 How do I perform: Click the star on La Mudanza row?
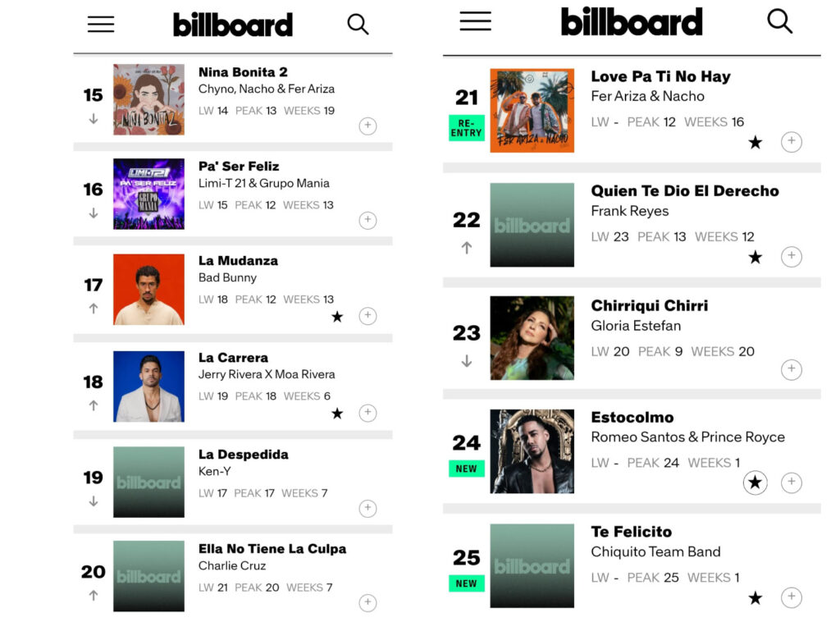337,317
